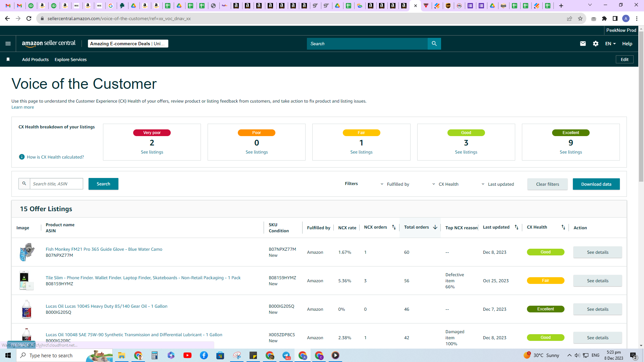See details for Lucas Oil 10048 SAE 75W-90
The height and width of the screenshot is (362, 644).
click(x=597, y=338)
